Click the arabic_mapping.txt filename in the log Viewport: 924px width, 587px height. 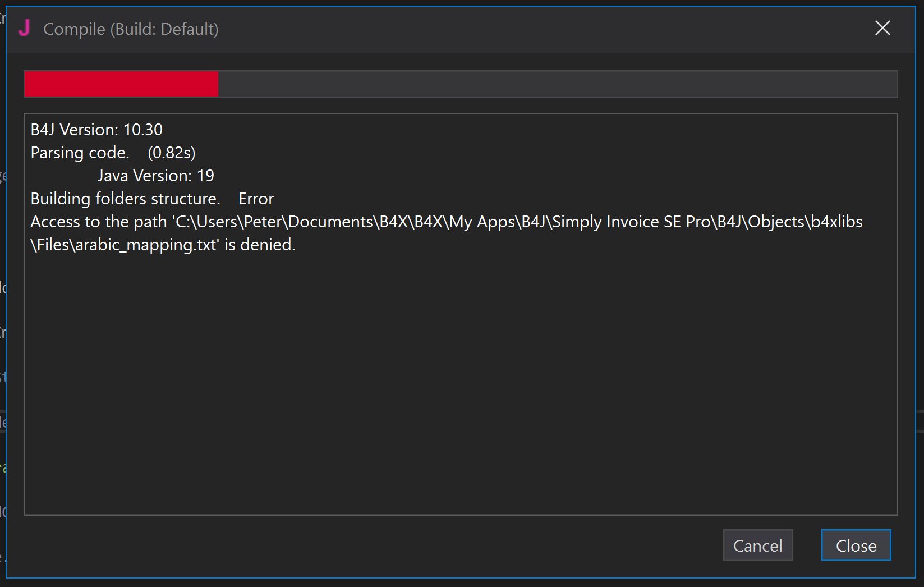pyautogui.click(x=146, y=245)
